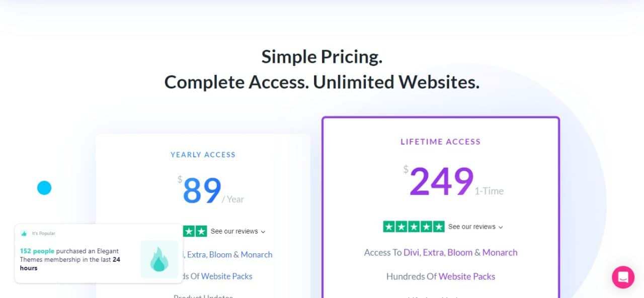
Task: Click the 152 people purchased notification
Action: (x=99, y=254)
